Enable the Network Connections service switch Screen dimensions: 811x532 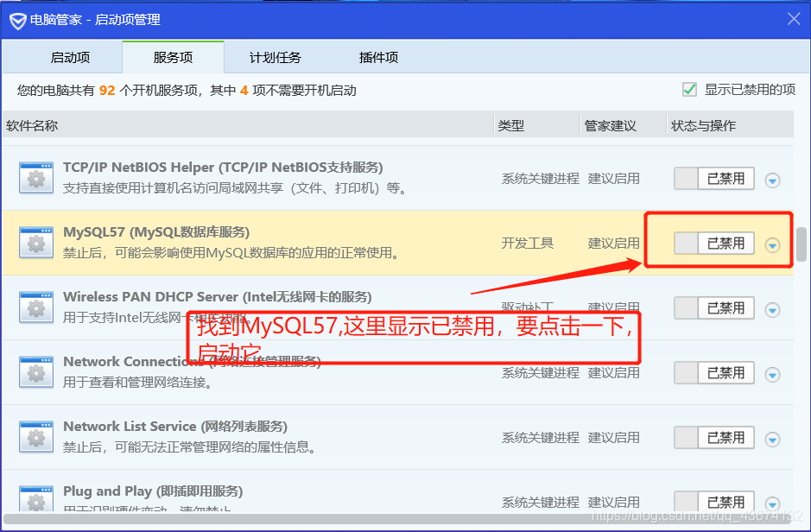(713, 373)
